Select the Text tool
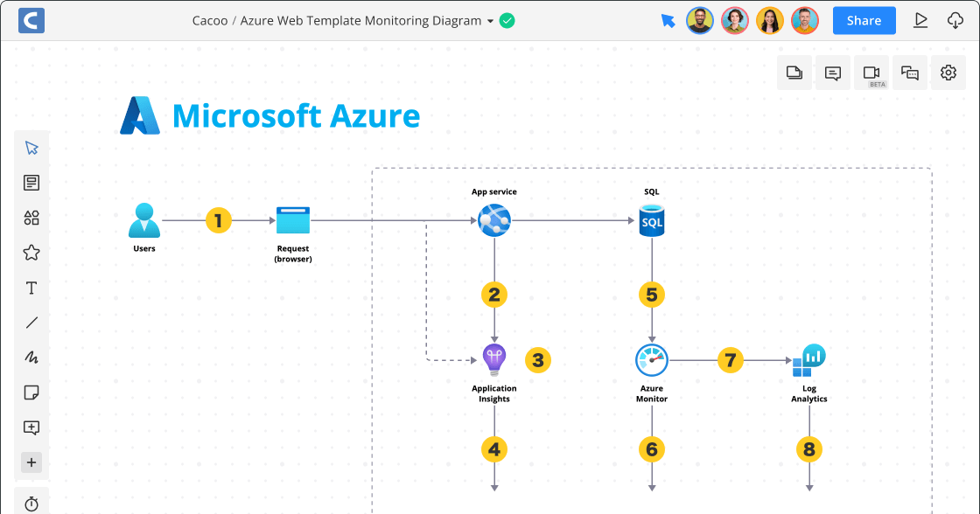The image size is (980, 514). pos(31,288)
